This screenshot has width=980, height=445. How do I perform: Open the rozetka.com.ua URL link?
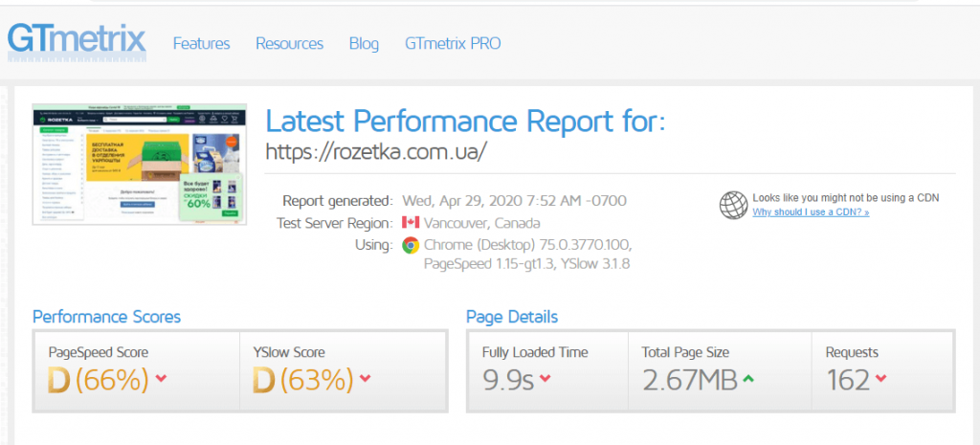[x=376, y=151]
